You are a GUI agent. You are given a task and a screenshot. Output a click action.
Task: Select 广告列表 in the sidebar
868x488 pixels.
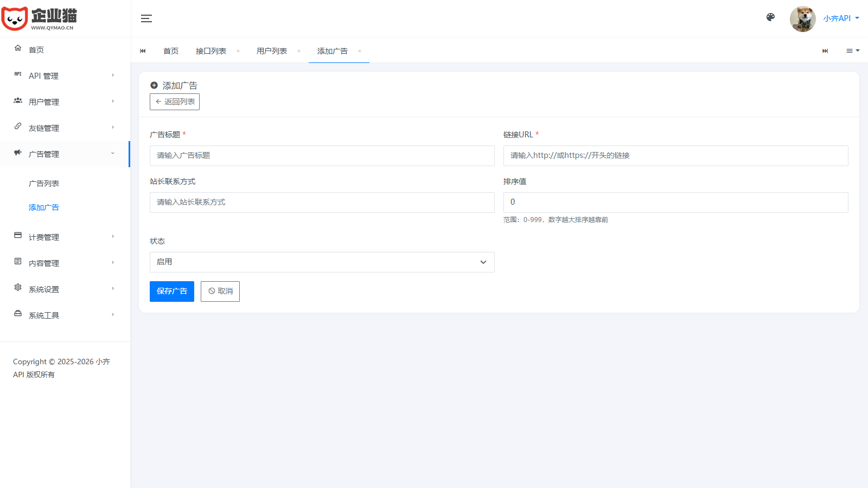[44, 183]
